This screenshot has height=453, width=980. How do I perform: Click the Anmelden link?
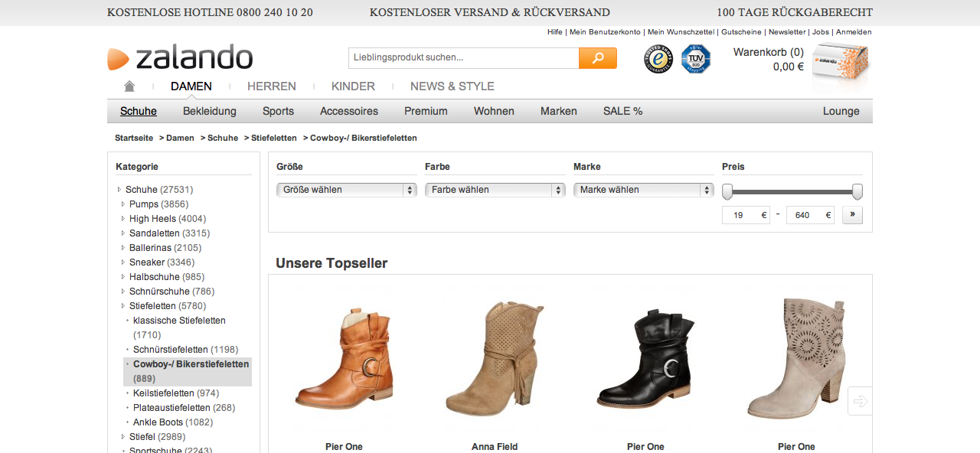coord(853,32)
